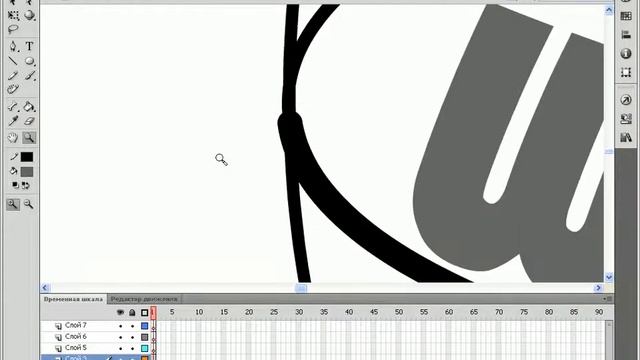Select the Bone tool

click(13, 107)
